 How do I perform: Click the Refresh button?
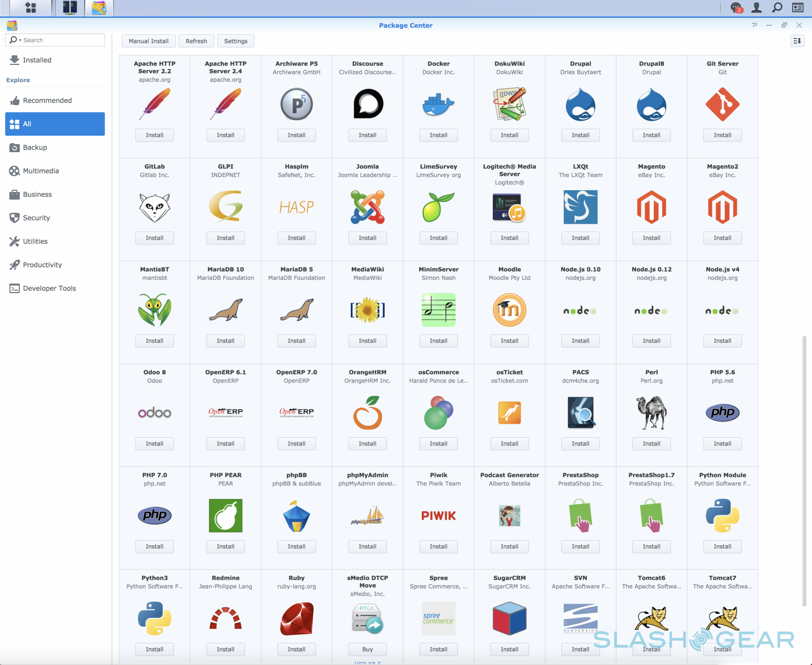(196, 41)
